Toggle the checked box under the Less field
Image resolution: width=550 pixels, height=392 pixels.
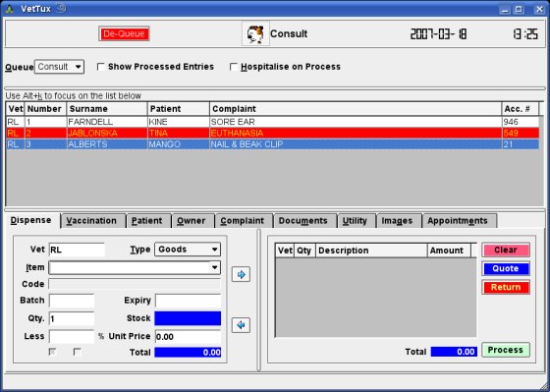[53, 352]
